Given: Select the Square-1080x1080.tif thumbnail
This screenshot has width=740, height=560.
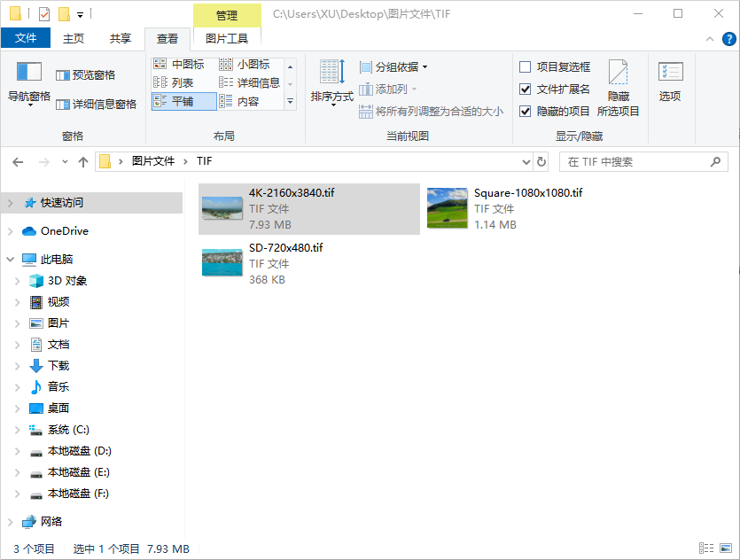Looking at the screenshot, I should tap(447, 208).
